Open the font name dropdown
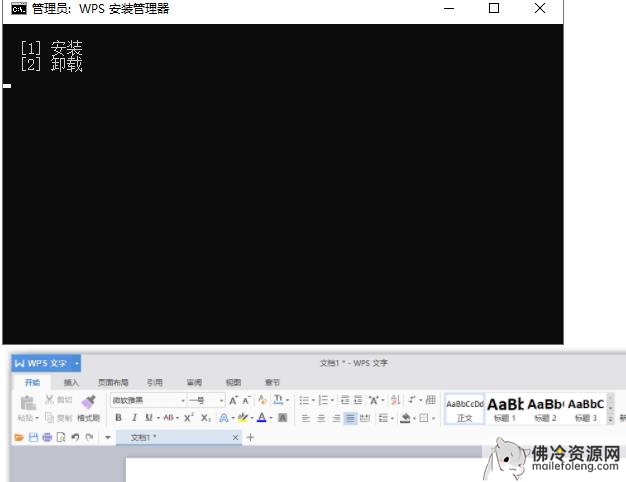The width and height of the screenshot is (626, 482). tap(182, 401)
